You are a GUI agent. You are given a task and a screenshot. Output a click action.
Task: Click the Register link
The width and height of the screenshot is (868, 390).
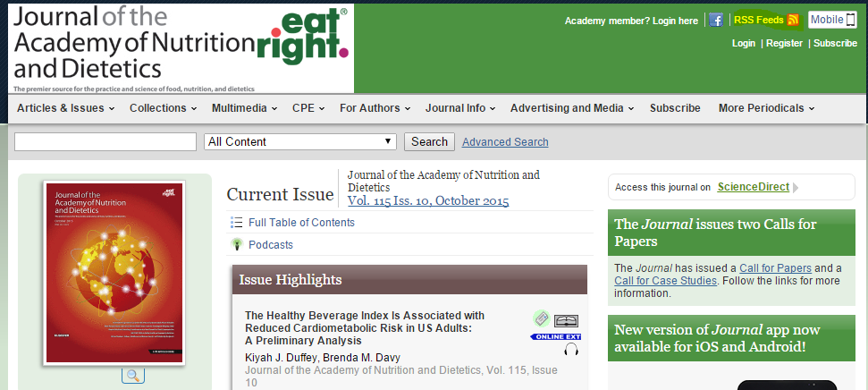click(x=784, y=43)
